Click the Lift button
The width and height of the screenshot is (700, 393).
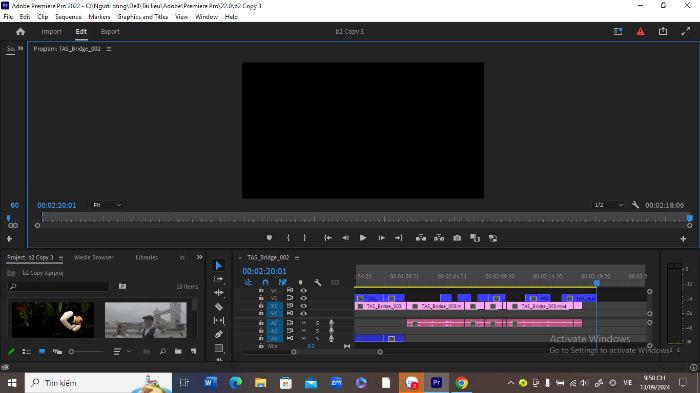point(421,238)
